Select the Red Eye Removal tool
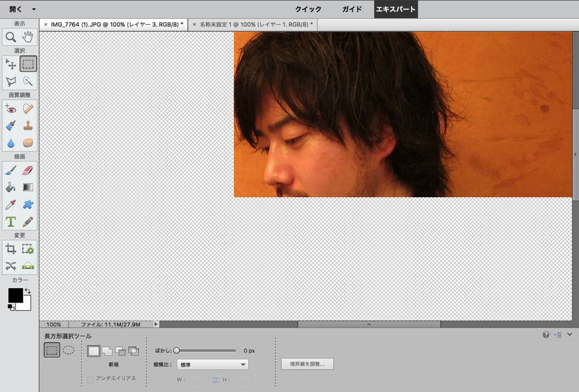The width and height of the screenshot is (579, 392). point(11,109)
